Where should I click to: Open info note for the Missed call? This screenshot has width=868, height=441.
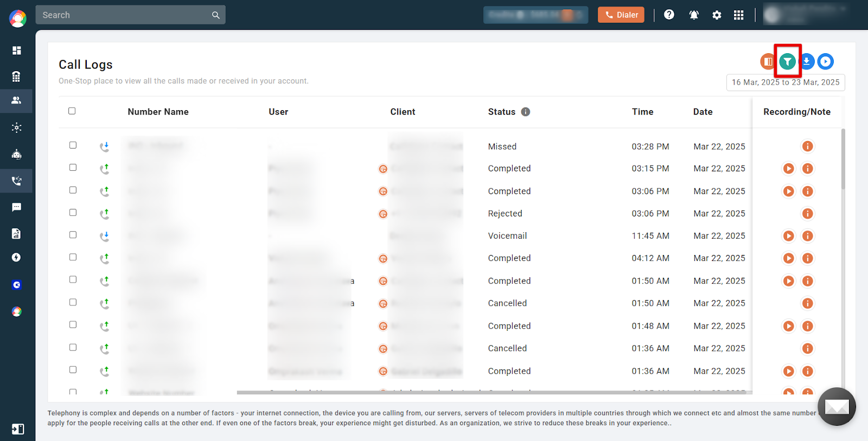(x=807, y=146)
